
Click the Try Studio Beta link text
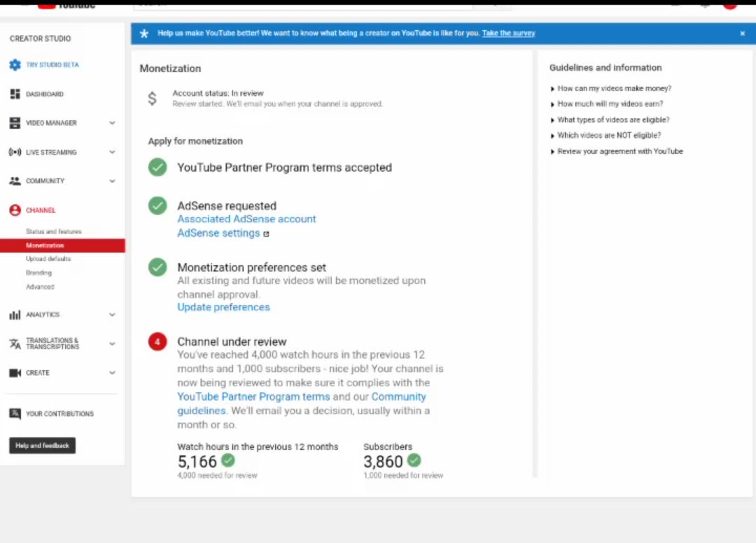52,64
